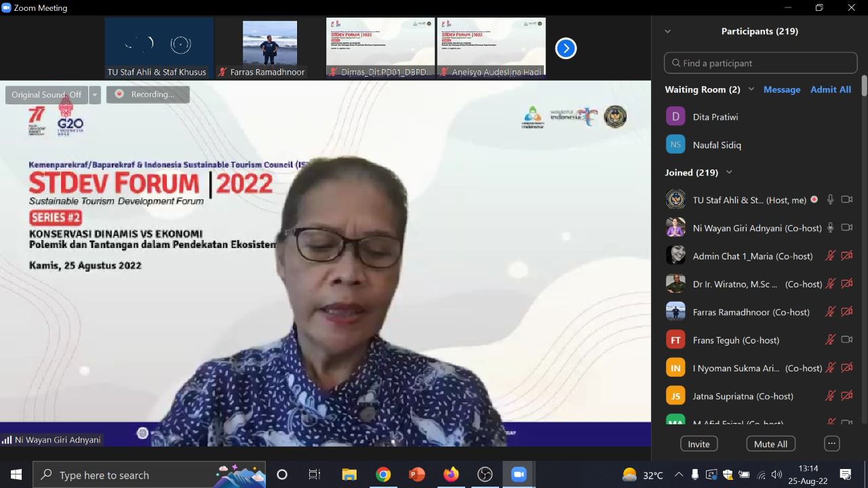Collapse the Joined (219) section

(729, 172)
